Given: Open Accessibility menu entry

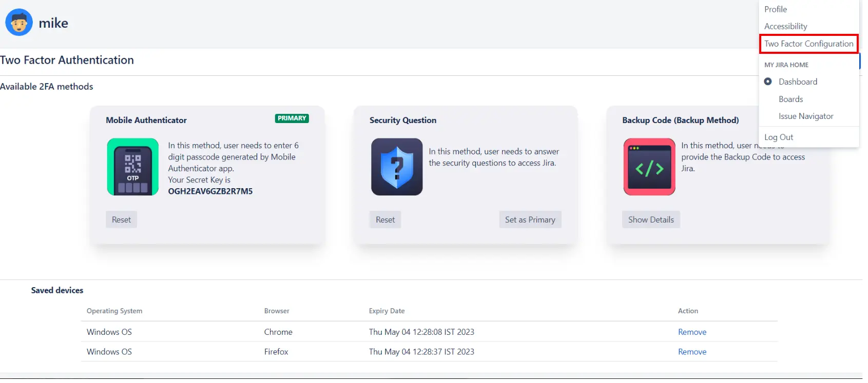Looking at the screenshot, I should click(x=785, y=26).
